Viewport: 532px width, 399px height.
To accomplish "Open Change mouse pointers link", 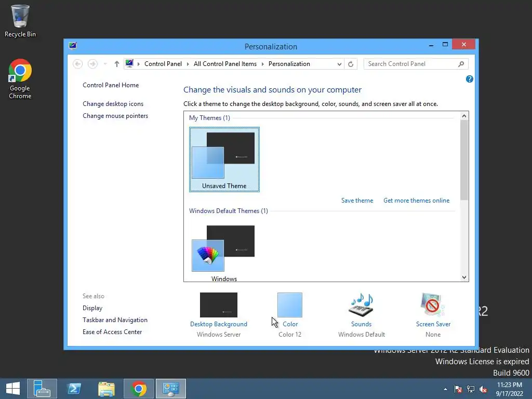I will coord(115,116).
